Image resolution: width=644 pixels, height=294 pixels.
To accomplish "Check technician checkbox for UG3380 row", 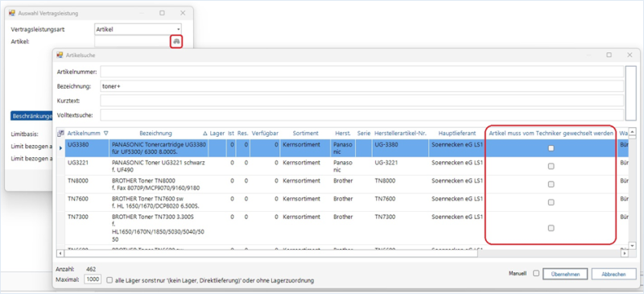I will coord(551,148).
